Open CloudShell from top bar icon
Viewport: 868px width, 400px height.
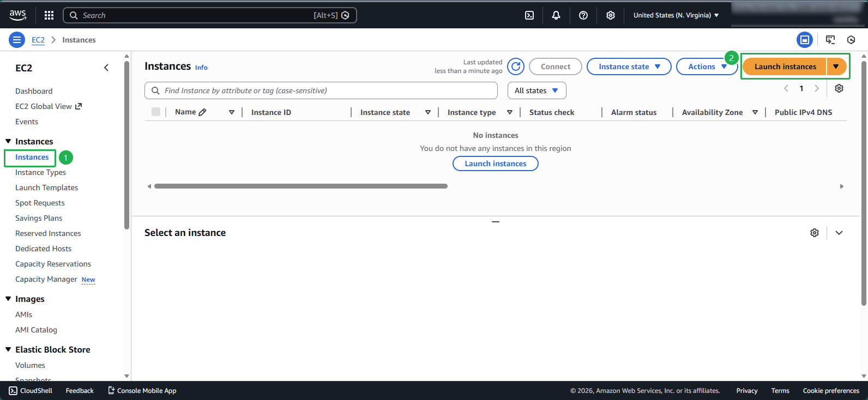point(529,15)
